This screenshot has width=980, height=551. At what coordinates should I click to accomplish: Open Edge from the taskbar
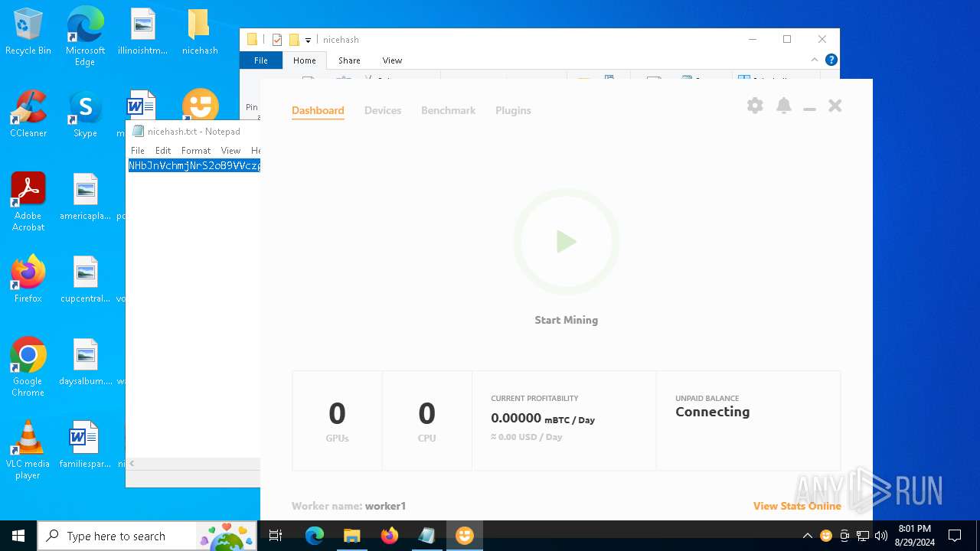(x=315, y=536)
